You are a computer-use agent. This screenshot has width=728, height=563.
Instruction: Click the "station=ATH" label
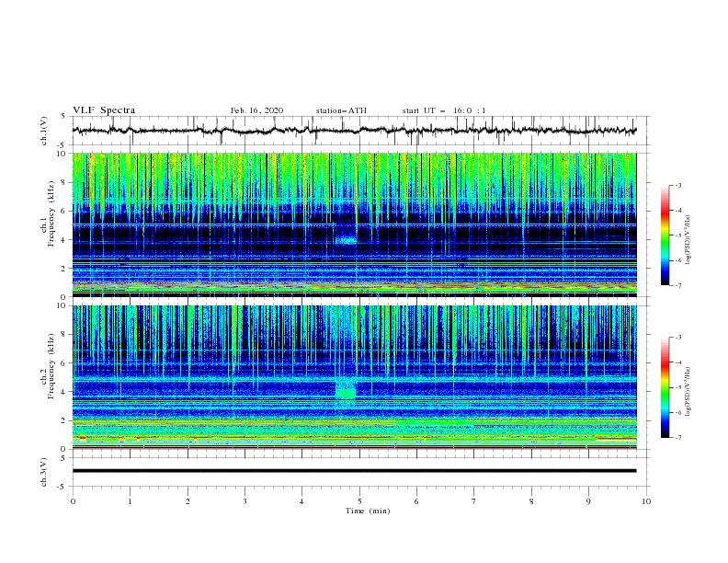(x=341, y=110)
